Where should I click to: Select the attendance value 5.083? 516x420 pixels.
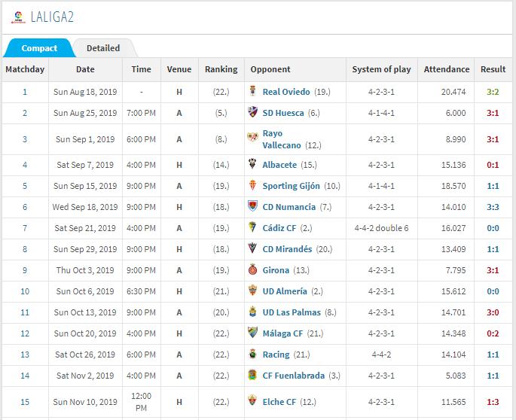coord(456,376)
